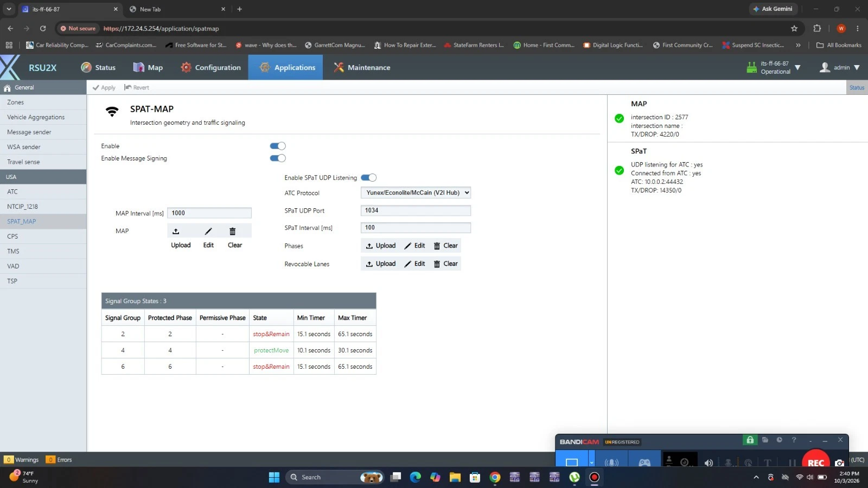
Task: Click the Ask Gemini button
Action: coord(773,9)
